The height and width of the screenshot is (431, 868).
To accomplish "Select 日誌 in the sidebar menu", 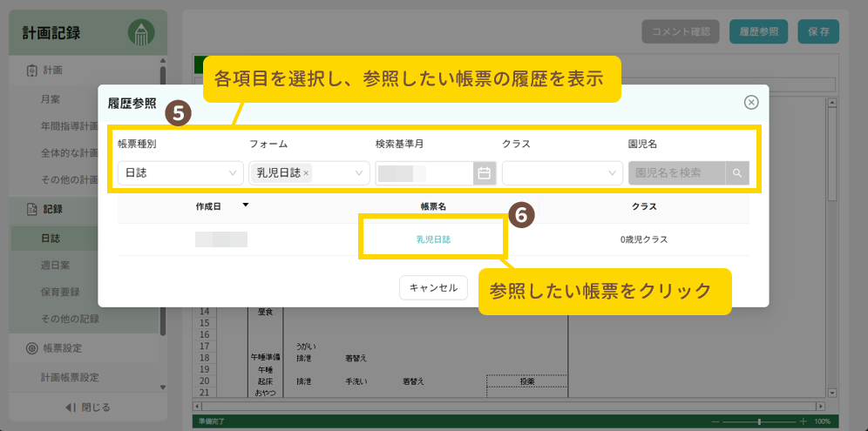I will (51, 238).
